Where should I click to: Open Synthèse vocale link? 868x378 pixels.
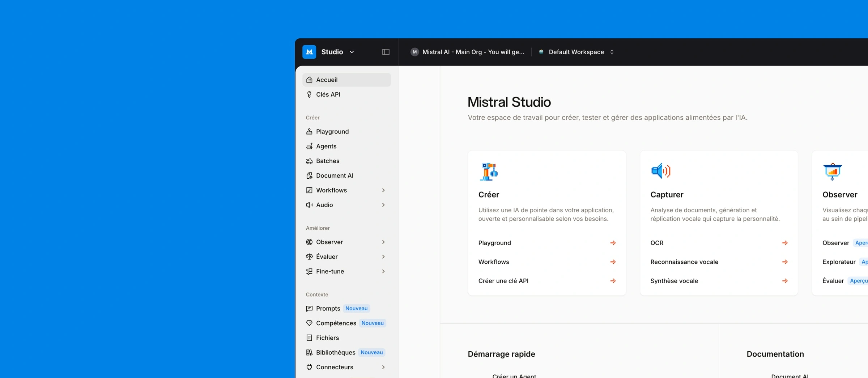point(719,281)
